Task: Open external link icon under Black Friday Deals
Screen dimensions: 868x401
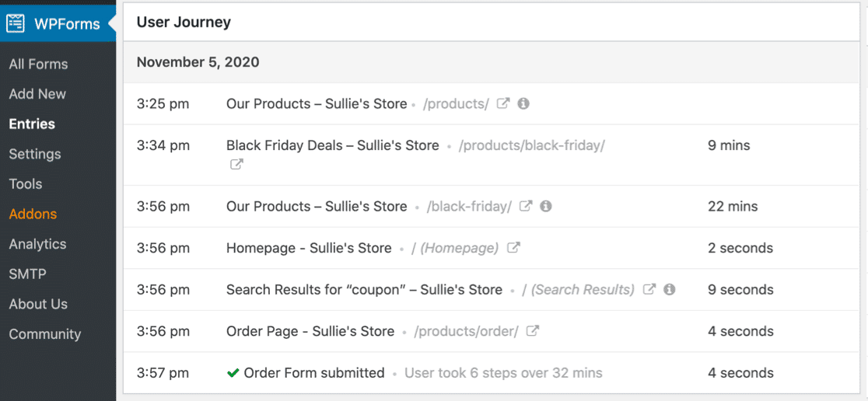Action: pos(236,165)
